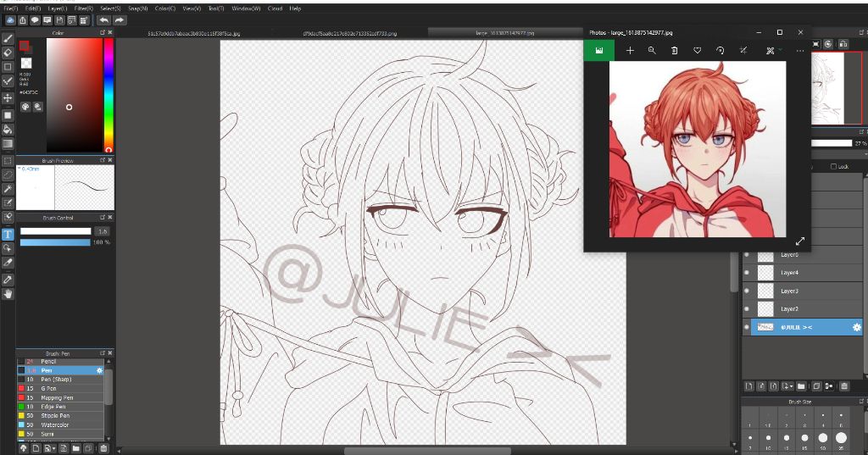
Task: Click the canvas horizontal scrollbar
Action: [427, 451]
